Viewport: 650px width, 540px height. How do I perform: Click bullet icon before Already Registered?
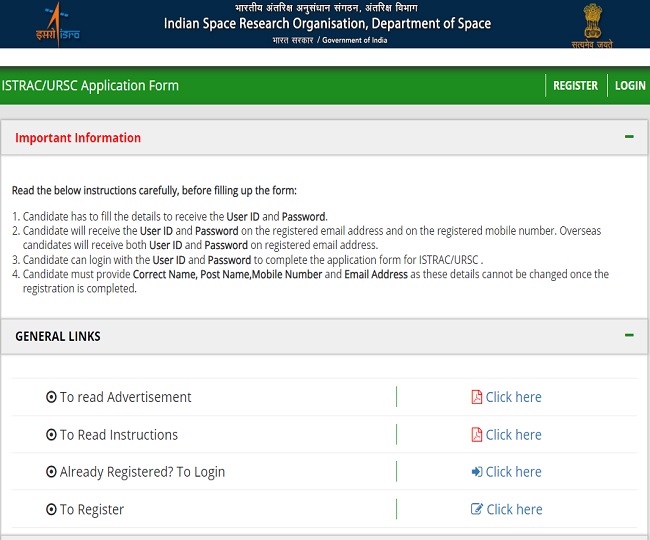point(52,472)
